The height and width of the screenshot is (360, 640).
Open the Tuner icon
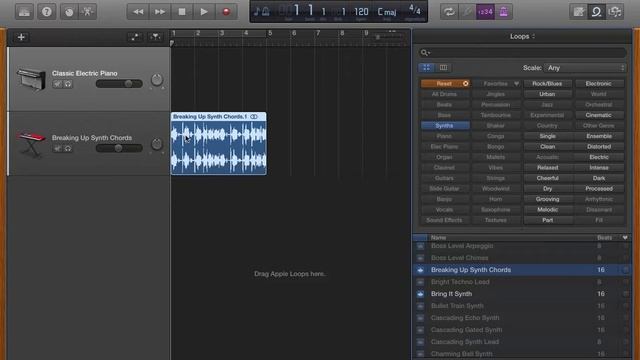467,12
